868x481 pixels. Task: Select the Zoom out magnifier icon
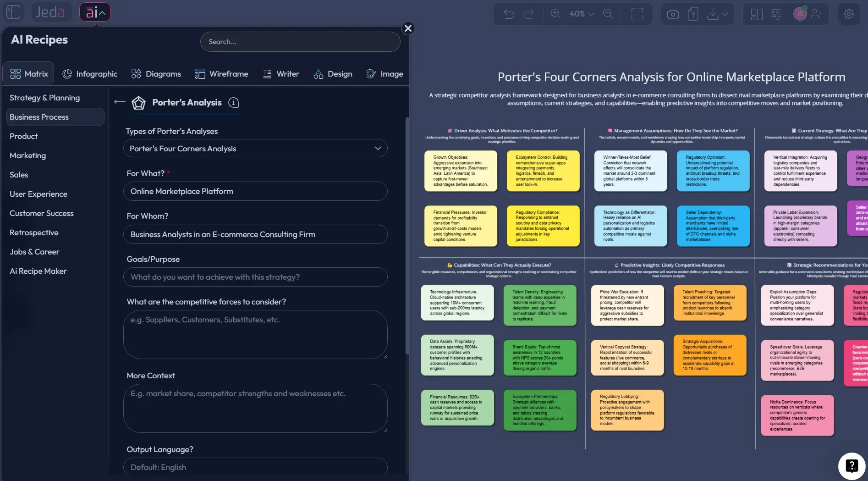pos(608,14)
